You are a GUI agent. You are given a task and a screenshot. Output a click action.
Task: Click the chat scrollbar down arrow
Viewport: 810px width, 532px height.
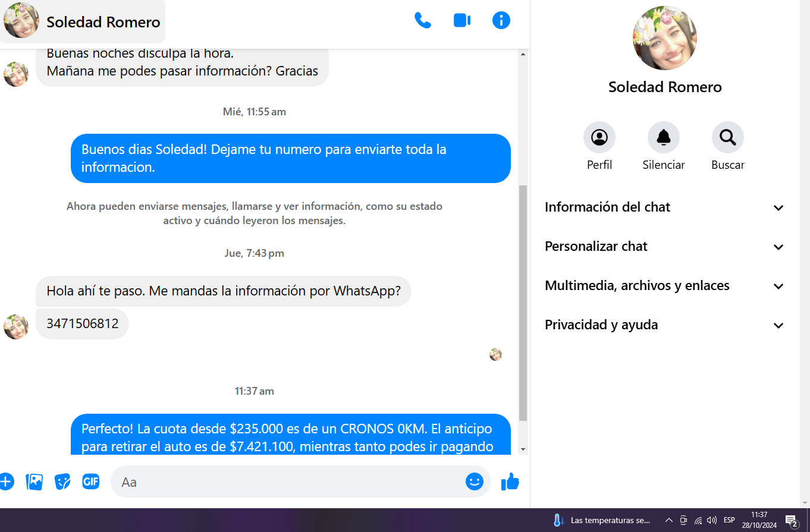coord(523,449)
